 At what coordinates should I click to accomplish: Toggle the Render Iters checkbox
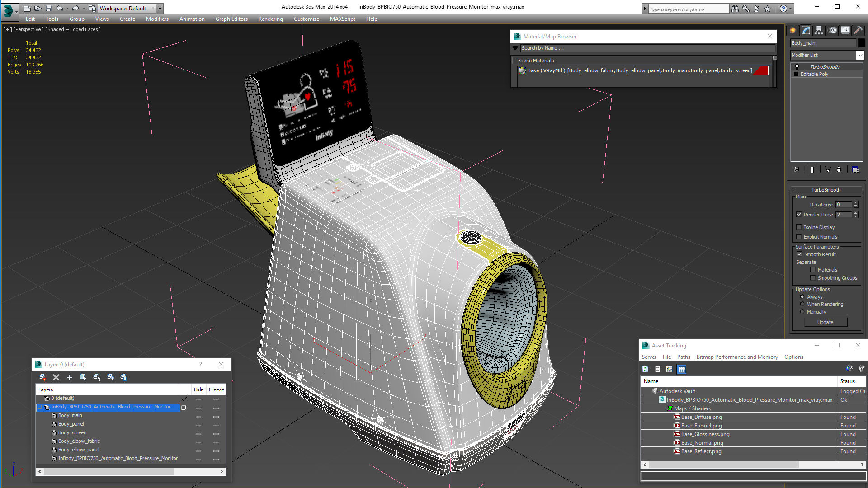(799, 215)
